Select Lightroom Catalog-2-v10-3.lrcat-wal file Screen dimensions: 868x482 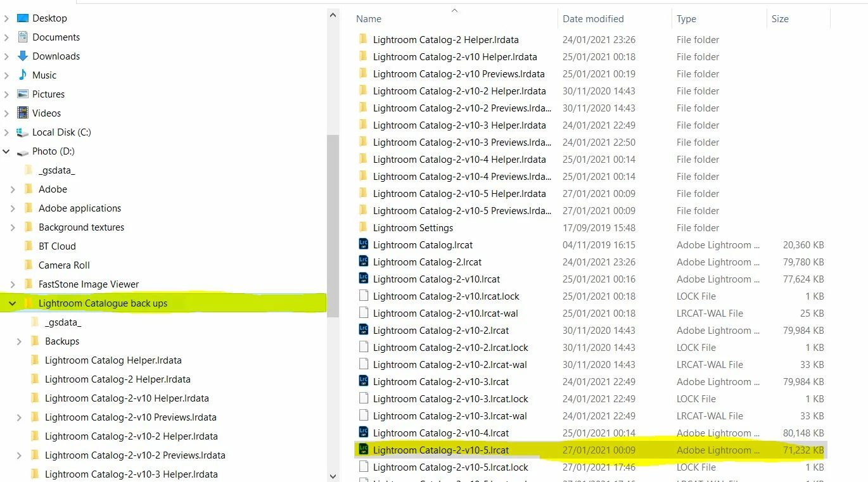[450, 415]
